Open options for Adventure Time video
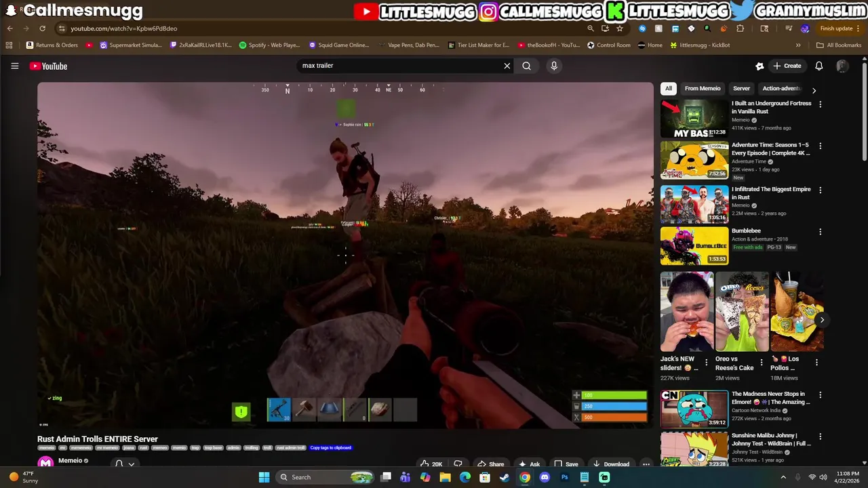 [820, 146]
